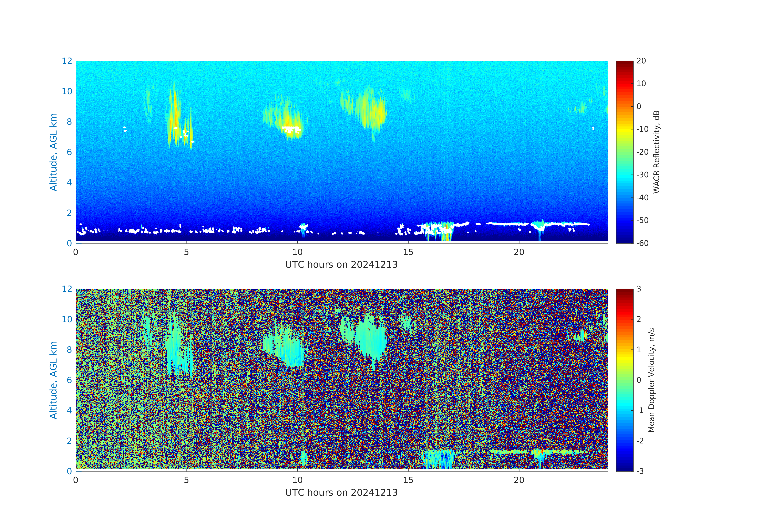Click the '15' x-axis tick of the bottom plot
775x532 pixels.
[x=408, y=480]
